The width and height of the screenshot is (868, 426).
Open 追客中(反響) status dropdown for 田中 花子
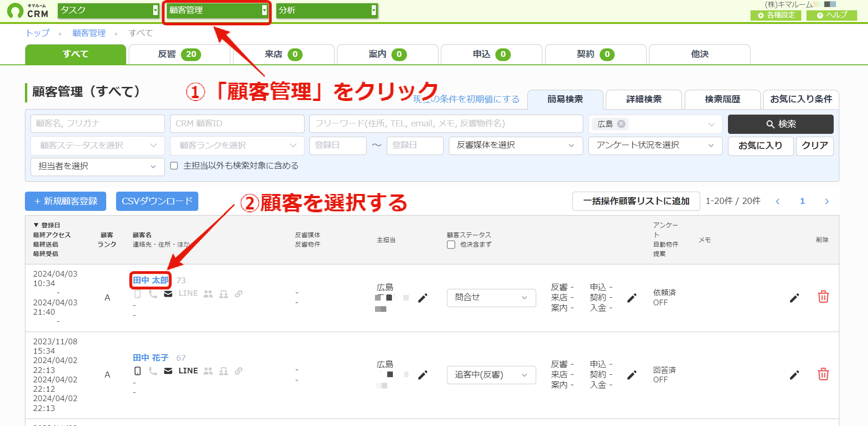point(491,375)
